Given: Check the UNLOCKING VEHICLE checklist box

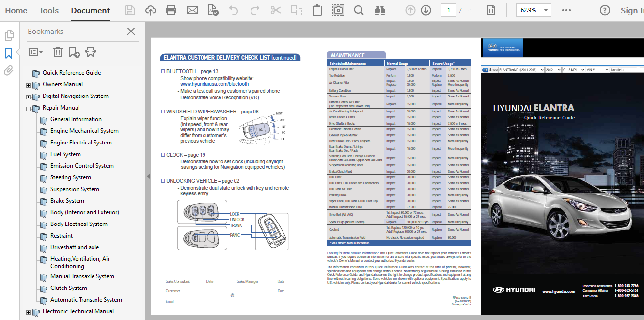Looking at the screenshot, I should tap(163, 181).
